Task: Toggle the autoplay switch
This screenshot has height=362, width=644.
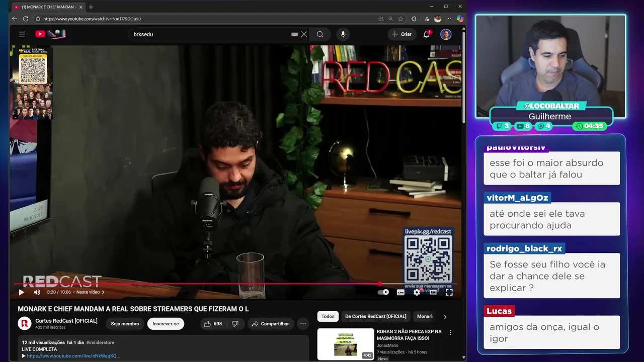Action: tap(383, 292)
